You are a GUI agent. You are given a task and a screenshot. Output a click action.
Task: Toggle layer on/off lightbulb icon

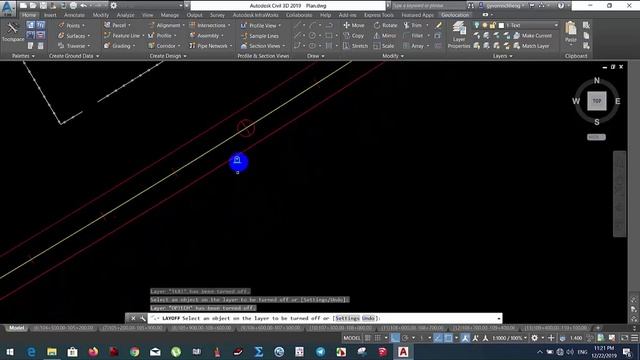tap(477, 25)
